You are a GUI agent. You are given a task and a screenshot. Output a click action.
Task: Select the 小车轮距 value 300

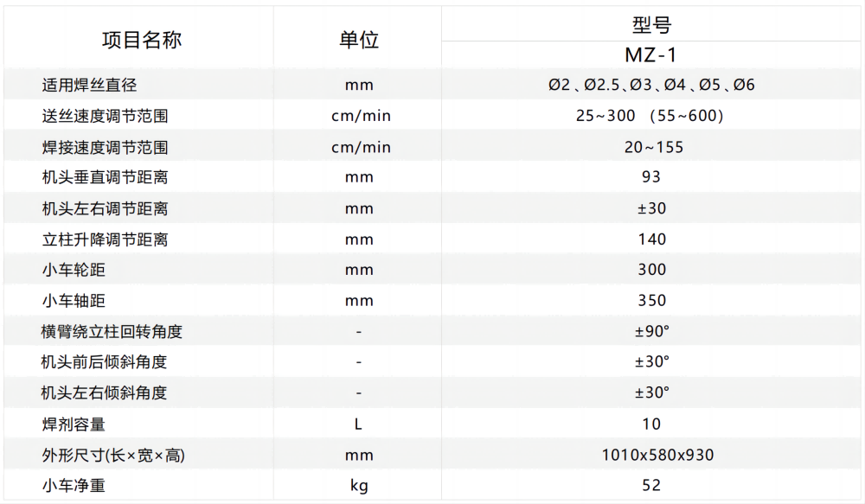click(651, 270)
